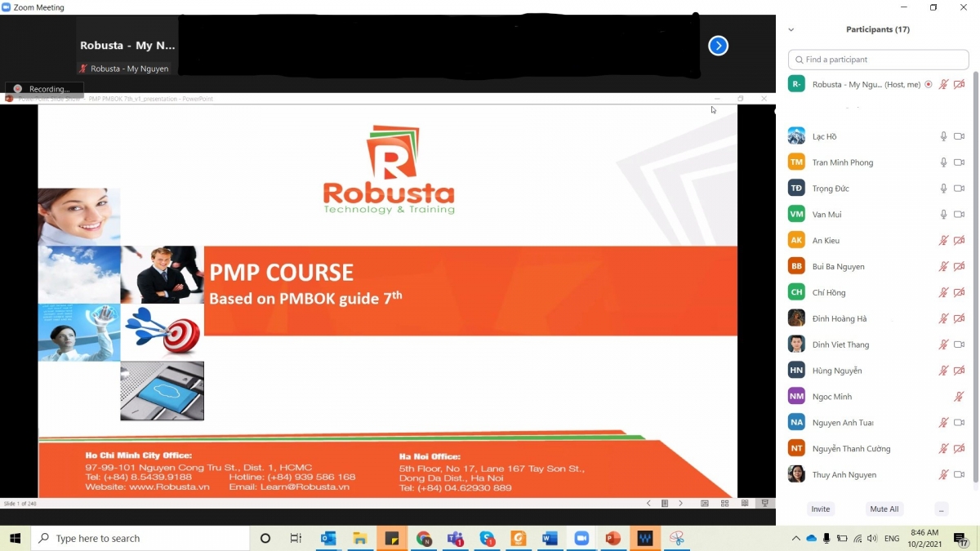The width and height of the screenshot is (980, 551).
Task: Switch to Zoom from the taskbar
Action: [x=581, y=538]
